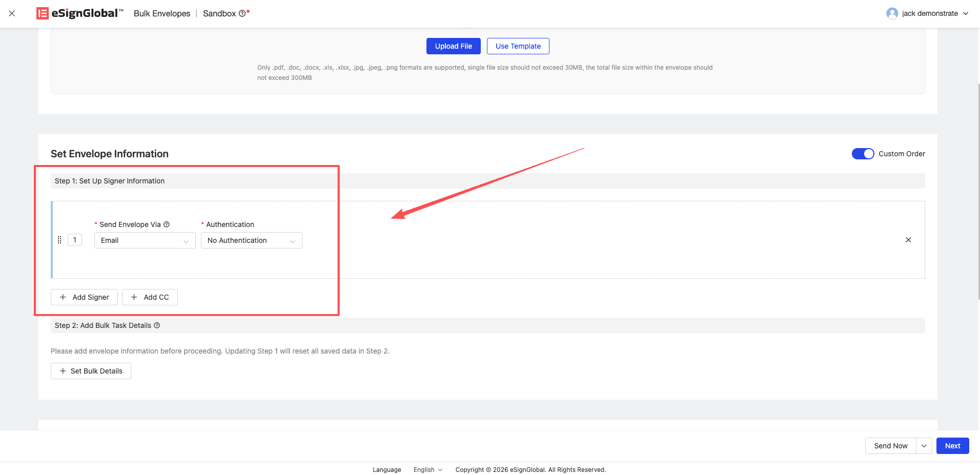Expand the Send Now options arrow
This screenshot has height=475, width=980.
[x=924, y=446]
